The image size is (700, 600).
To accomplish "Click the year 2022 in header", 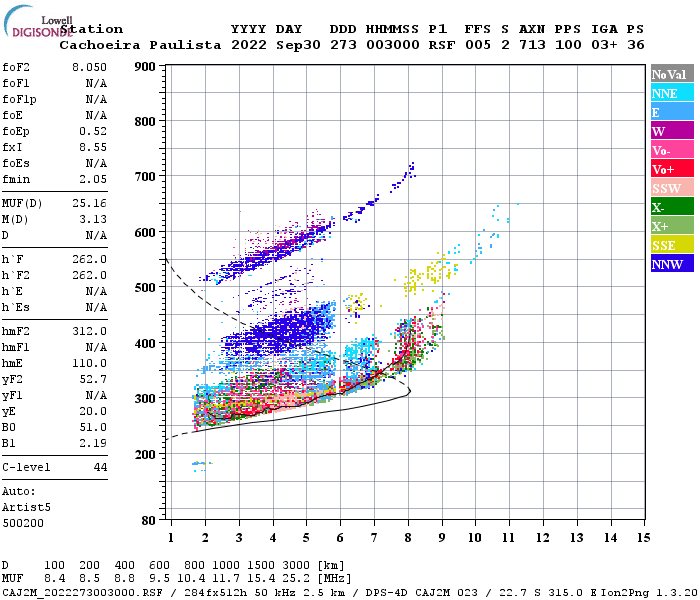I will point(249,45).
